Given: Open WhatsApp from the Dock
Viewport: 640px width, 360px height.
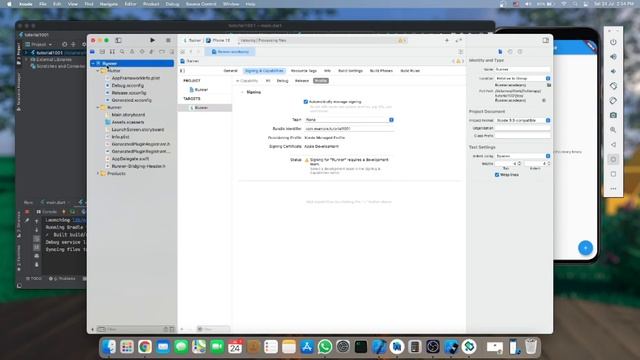Looking at the screenshot, I should [325, 347].
